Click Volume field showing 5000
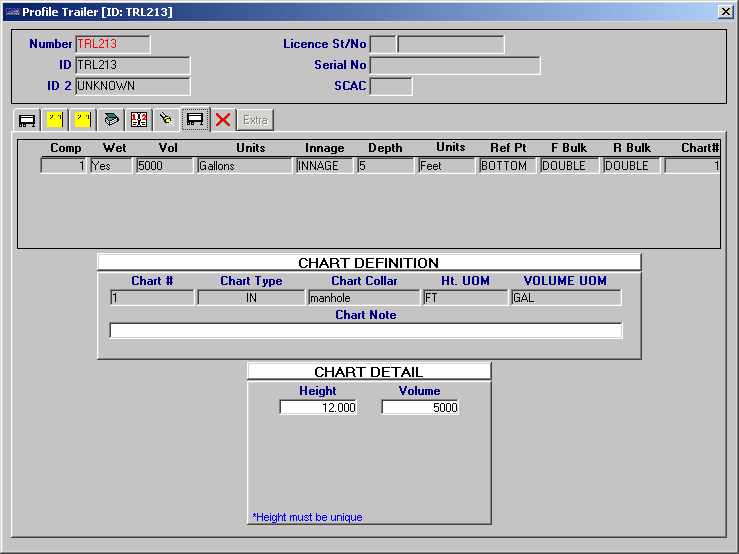The width and height of the screenshot is (739, 554). click(x=420, y=407)
